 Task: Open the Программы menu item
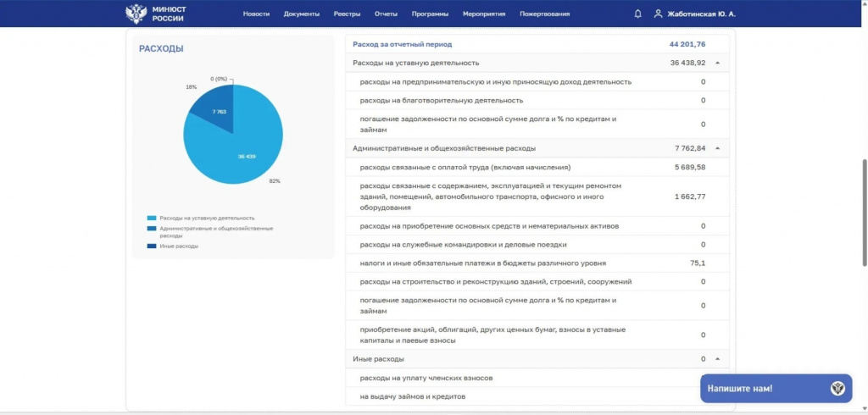tap(430, 14)
